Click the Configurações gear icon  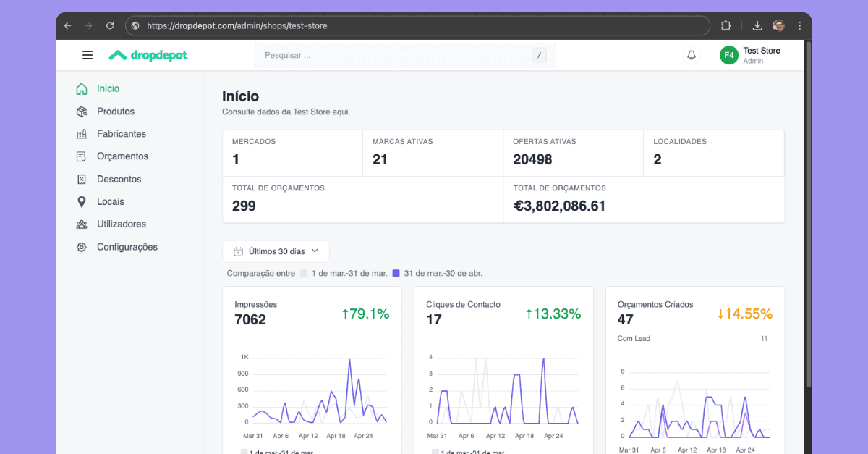point(82,247)
